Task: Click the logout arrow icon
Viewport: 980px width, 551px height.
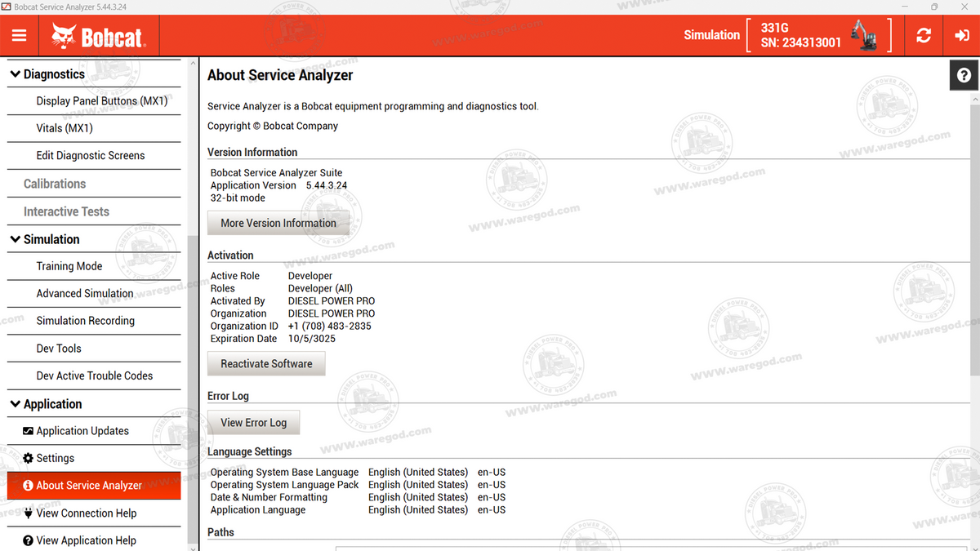Action: click(x=961, y=36)
